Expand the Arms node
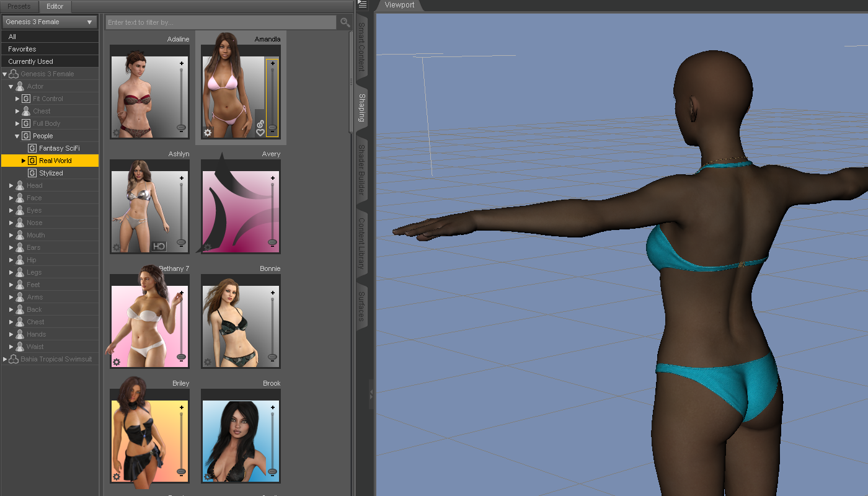 11,297
